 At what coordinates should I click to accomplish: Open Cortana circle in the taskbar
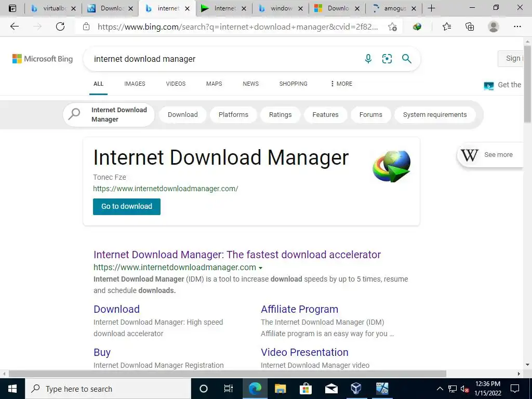tap(203, 389)
